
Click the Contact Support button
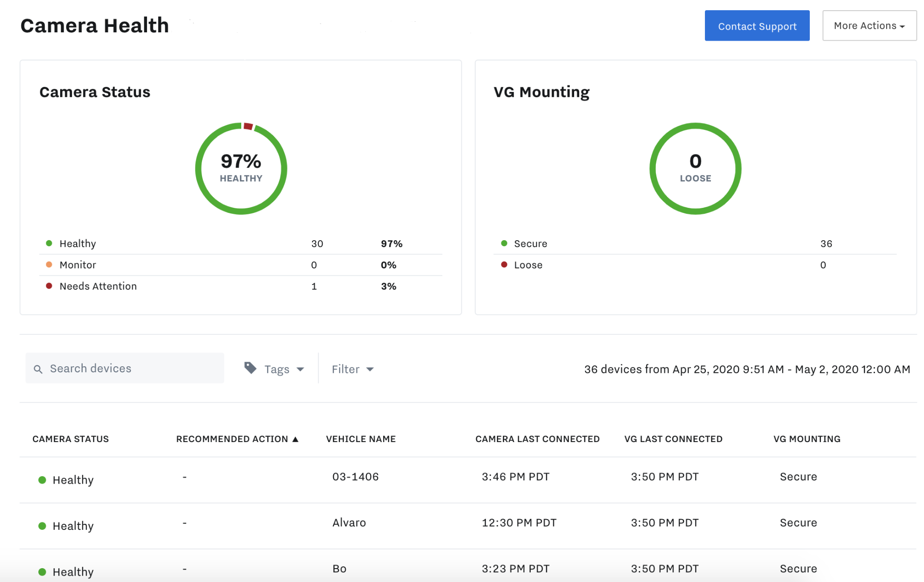tap(757, 26)
